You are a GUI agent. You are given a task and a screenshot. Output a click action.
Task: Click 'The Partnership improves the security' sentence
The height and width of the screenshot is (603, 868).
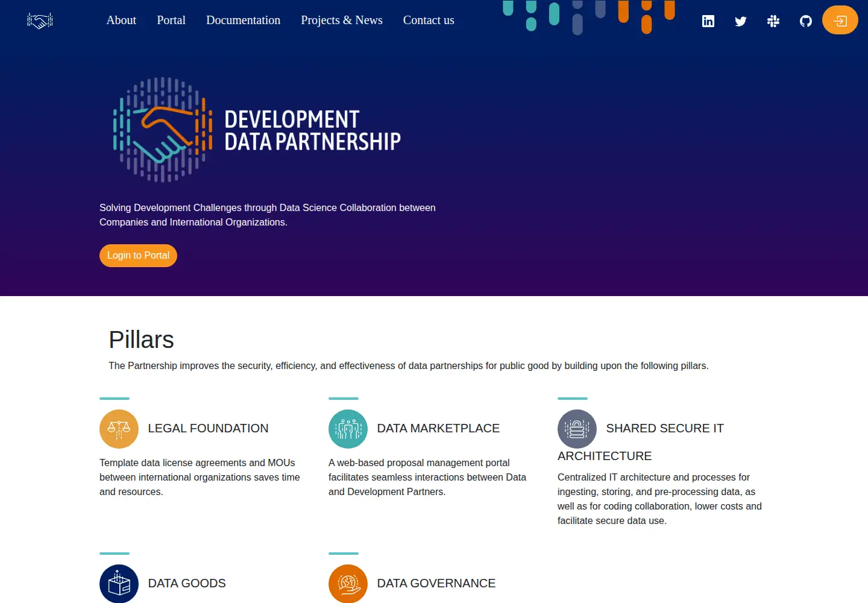coord(409,365)
